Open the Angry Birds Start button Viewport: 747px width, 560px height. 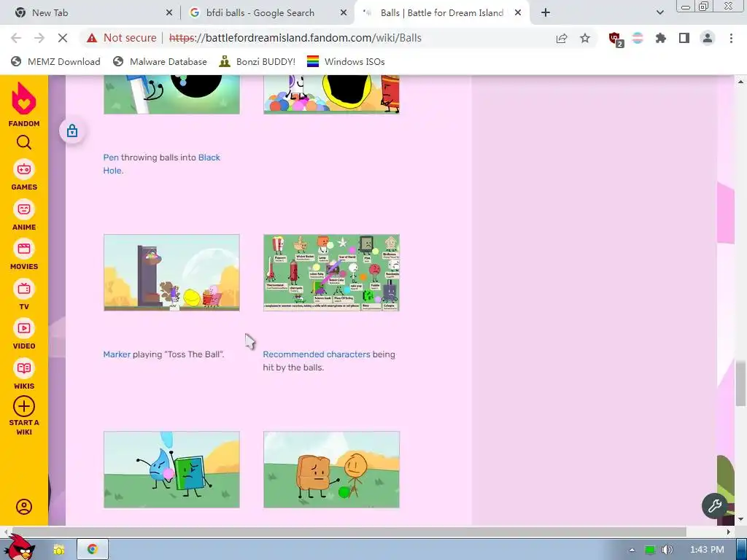pos(20,548)
